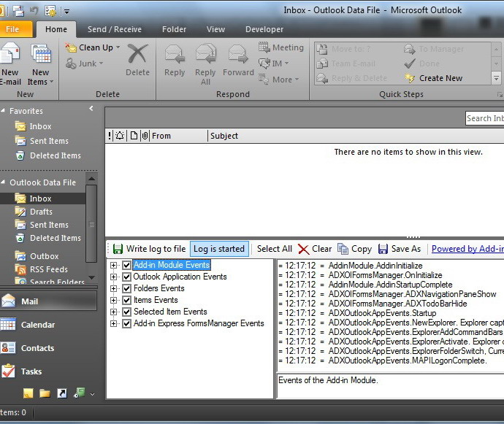Switch to the Folder tab

[175, 29]
